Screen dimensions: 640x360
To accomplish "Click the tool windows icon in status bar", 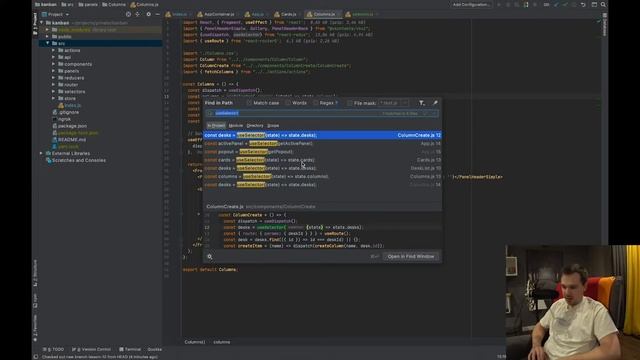I will coord(36,357).
